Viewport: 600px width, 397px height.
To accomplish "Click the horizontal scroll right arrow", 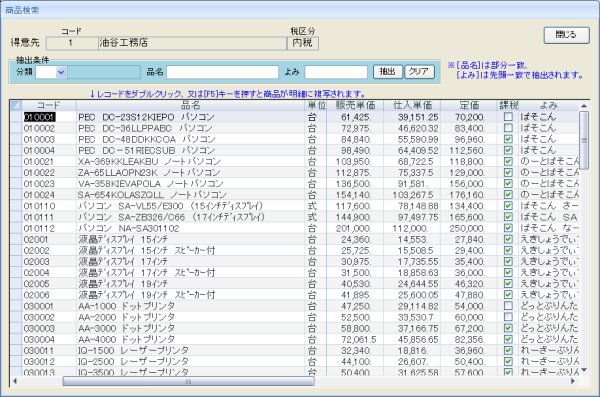I will tap(573, 381).
